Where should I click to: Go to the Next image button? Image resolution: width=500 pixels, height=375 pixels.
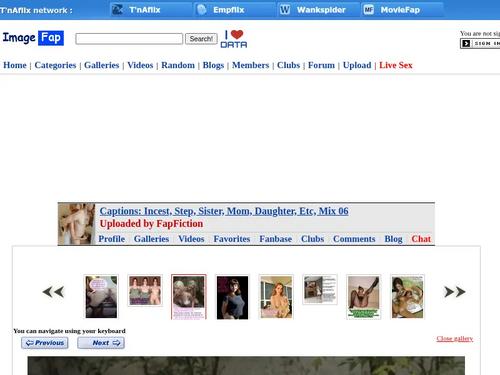[101, 343]
